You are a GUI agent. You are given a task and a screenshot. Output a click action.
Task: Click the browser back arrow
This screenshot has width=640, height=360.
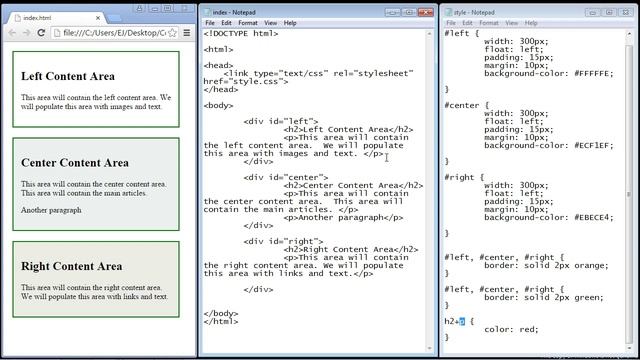click(12, 33)
